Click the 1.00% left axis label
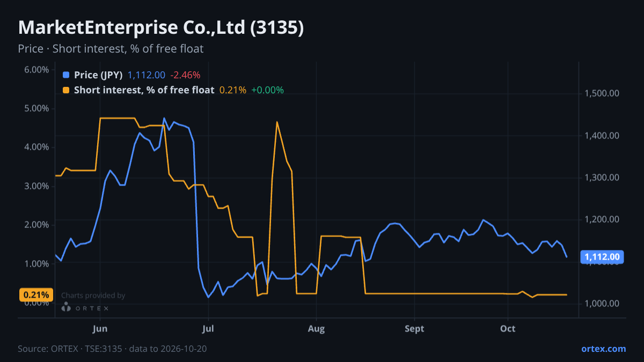 pyautogui.click(x=36, y=264)
